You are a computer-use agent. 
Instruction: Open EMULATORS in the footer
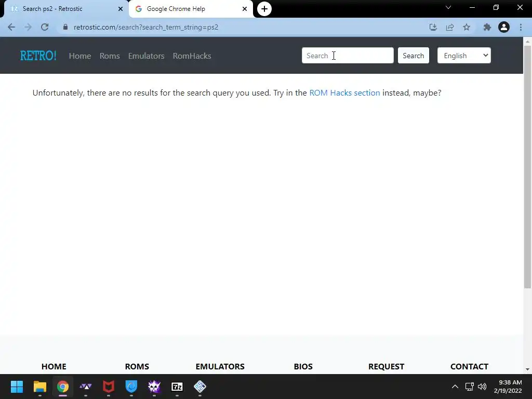click(220, 366)
